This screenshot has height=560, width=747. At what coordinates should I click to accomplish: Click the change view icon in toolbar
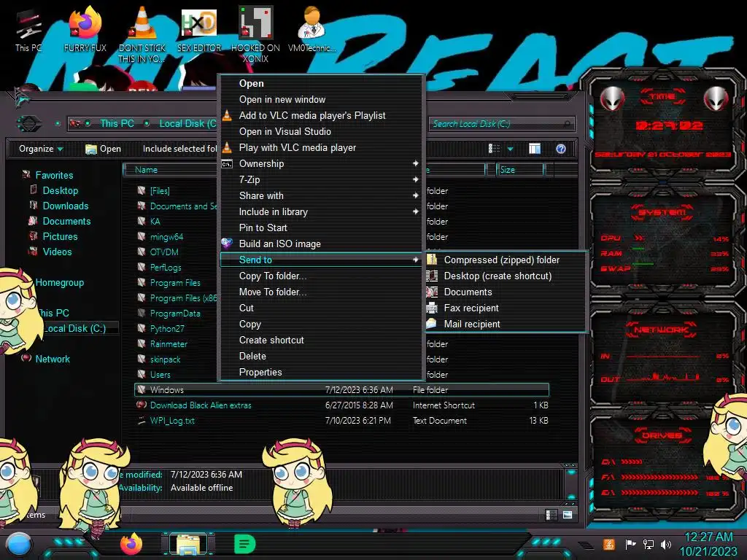(494, 149)
